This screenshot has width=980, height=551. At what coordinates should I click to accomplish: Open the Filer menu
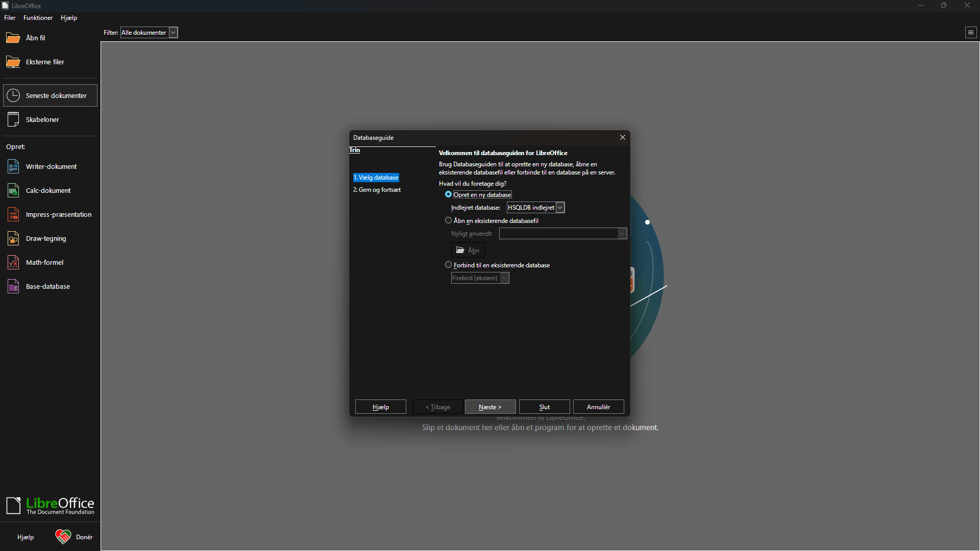coord(10,18)
